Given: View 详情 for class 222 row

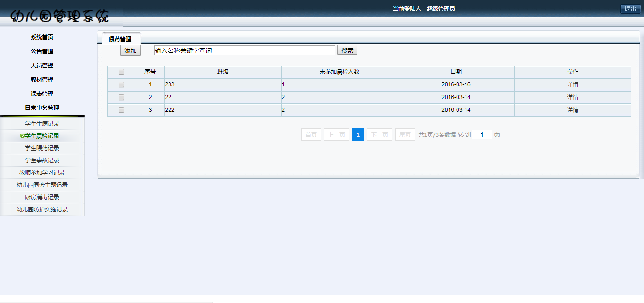Looking at the screenshot, I should click(573, 110).
